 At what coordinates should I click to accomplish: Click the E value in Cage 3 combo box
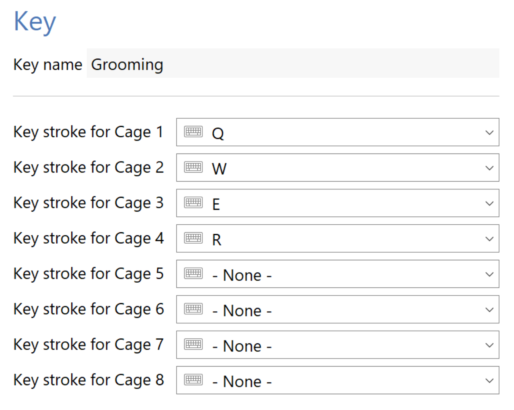[x=216, y=204]
